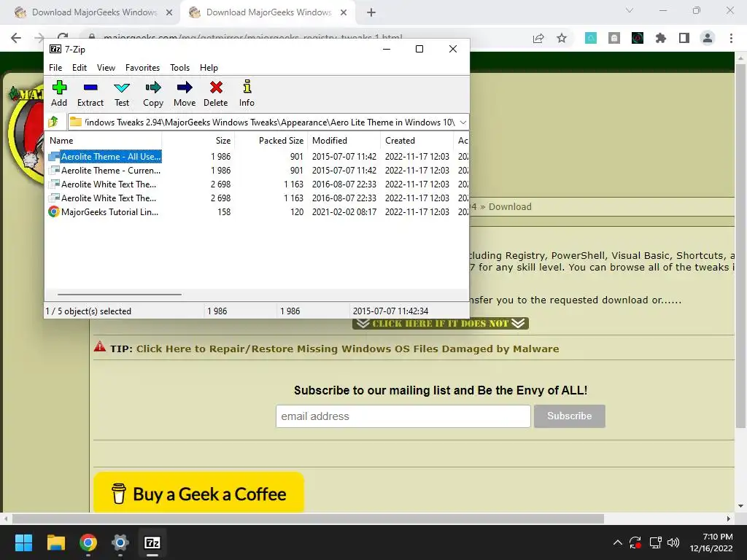This screenshot has height=560, width=747.
Task: Select Aerolite Theme - All Users file
Action: 105,157
